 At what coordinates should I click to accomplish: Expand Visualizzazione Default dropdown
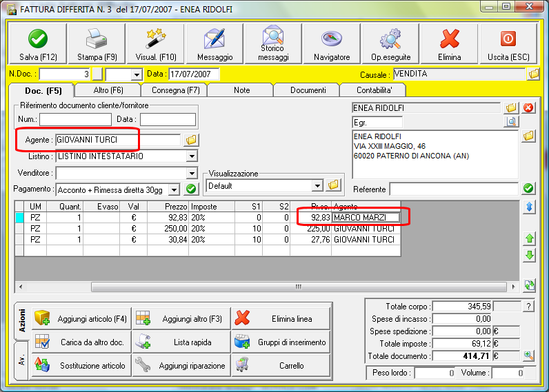click(x=317, y=185)
